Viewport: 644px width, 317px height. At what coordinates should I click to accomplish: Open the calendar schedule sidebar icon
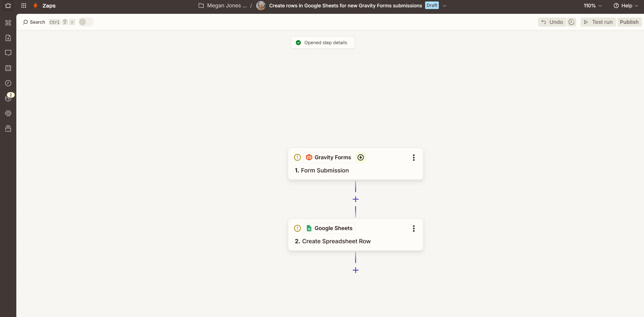point(8,68)
